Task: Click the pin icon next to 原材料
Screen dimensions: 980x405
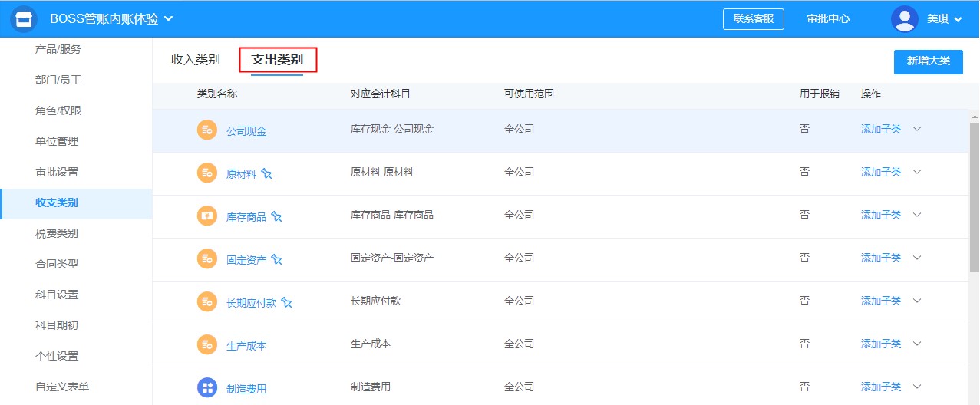Action: (266, 174)
